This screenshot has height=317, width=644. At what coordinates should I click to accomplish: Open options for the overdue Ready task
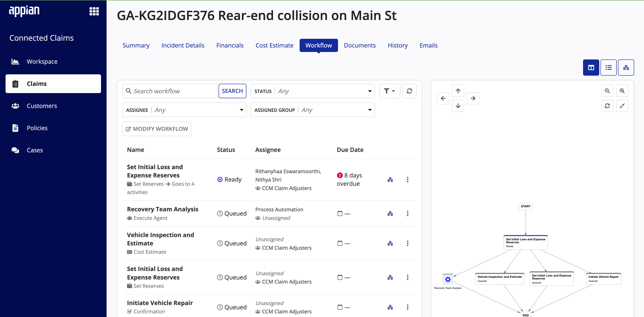(407, 180)
